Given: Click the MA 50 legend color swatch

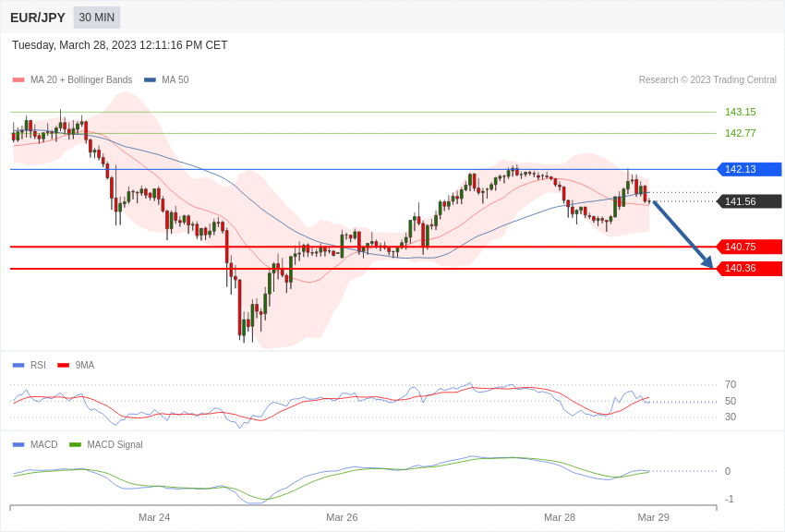Looking at the screenshot, I should coord(151,80).
